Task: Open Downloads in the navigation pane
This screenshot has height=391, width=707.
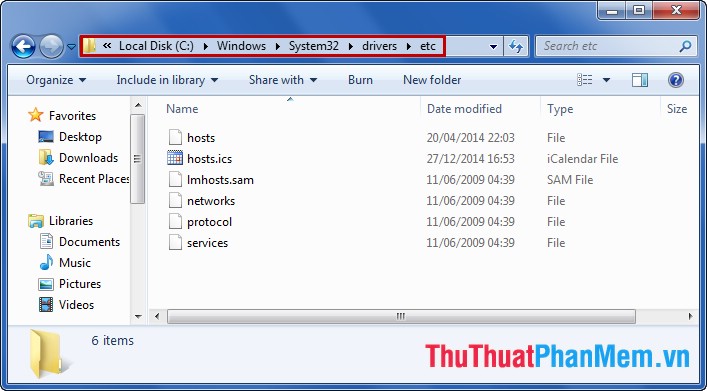Action: click(88, 158)
